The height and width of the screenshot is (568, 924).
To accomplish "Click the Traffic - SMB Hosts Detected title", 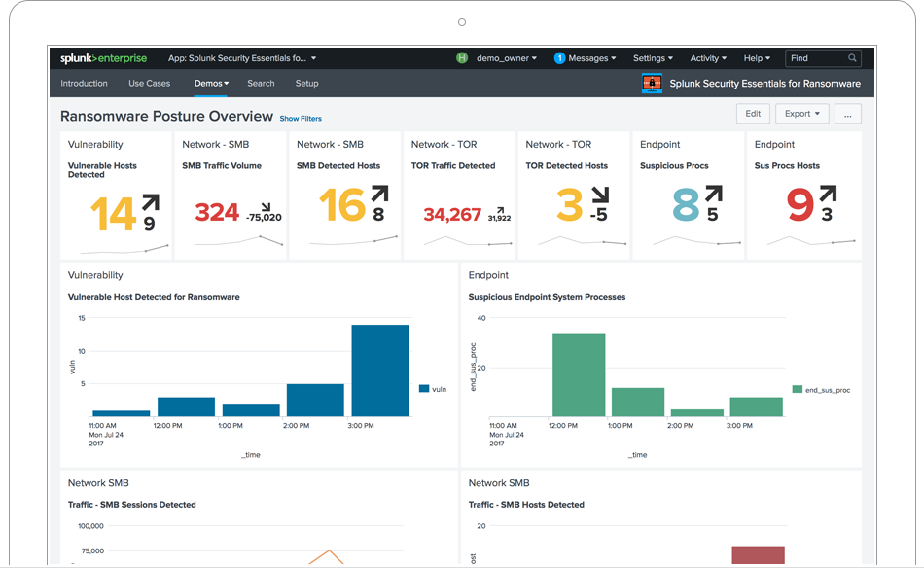I will coord(526,505).
